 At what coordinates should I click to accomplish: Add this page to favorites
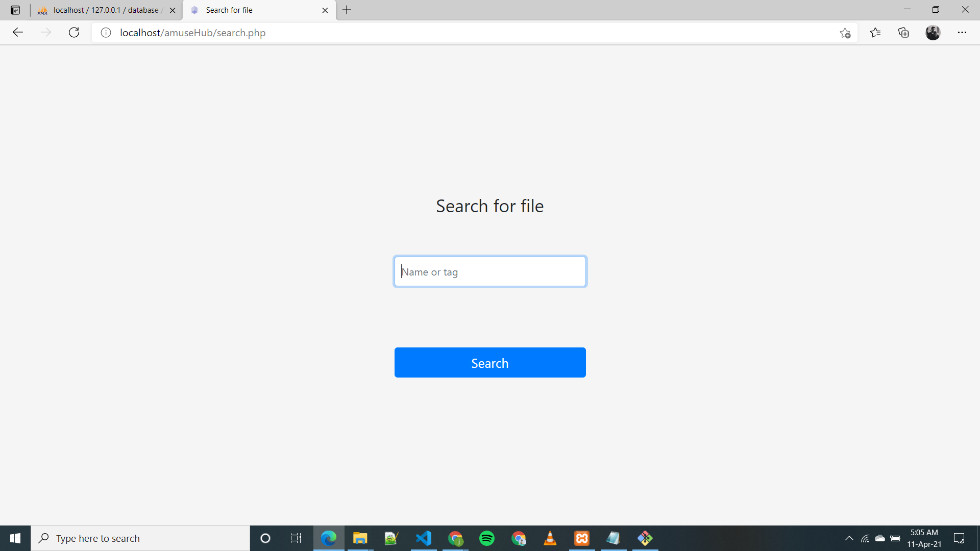pos(845,33)
